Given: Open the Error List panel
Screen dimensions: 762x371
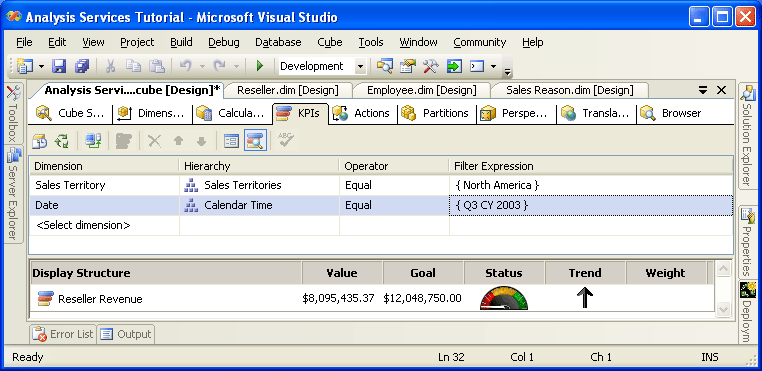Looking at the screenshot, I should [63, 335].
